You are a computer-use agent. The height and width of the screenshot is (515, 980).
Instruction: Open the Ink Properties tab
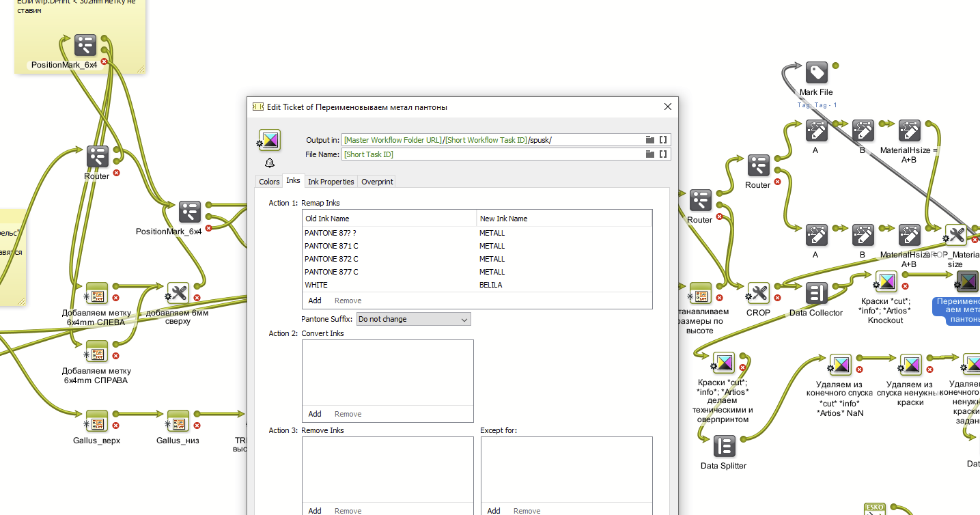pos(331,182)
